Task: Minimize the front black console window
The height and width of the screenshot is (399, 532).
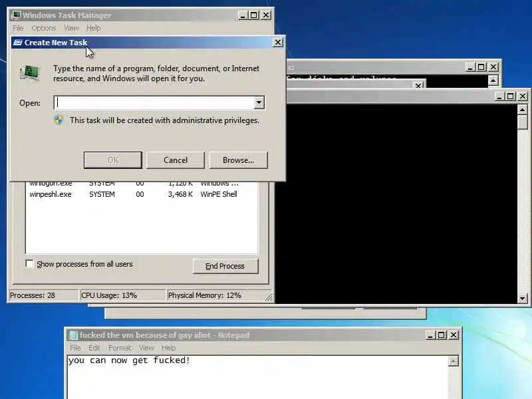Action: click(499, 96)
